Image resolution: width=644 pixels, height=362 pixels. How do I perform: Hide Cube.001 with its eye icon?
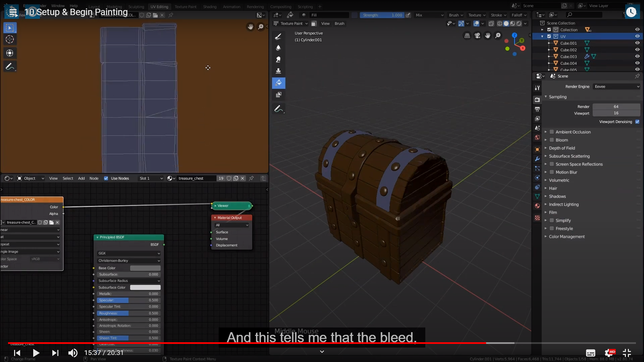point(637,43)
